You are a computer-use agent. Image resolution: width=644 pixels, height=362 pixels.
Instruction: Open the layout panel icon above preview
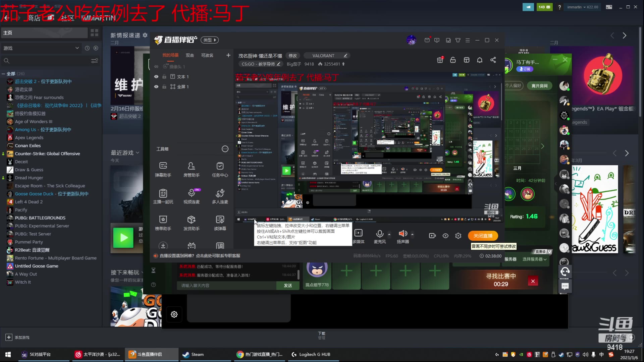[467, 60]
